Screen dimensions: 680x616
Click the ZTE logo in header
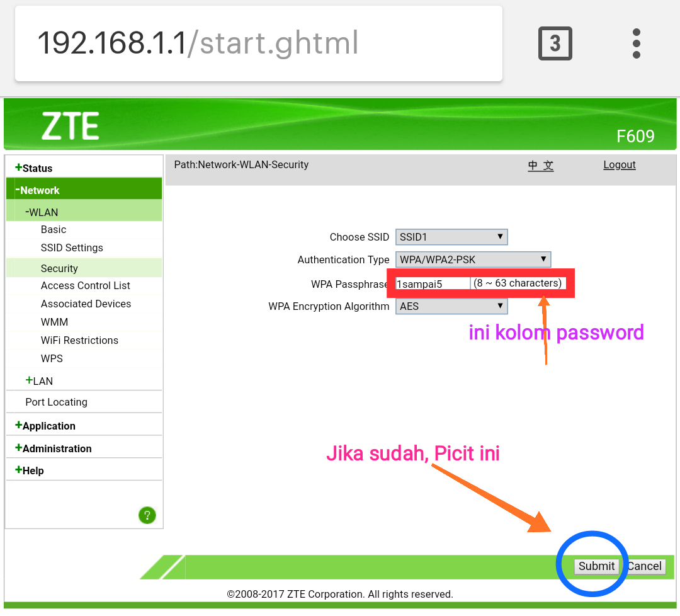[71, 126]
